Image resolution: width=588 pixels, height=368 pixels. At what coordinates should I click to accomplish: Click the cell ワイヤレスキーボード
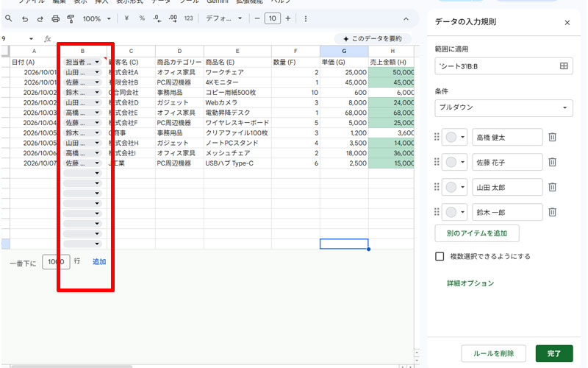point(237,123)
